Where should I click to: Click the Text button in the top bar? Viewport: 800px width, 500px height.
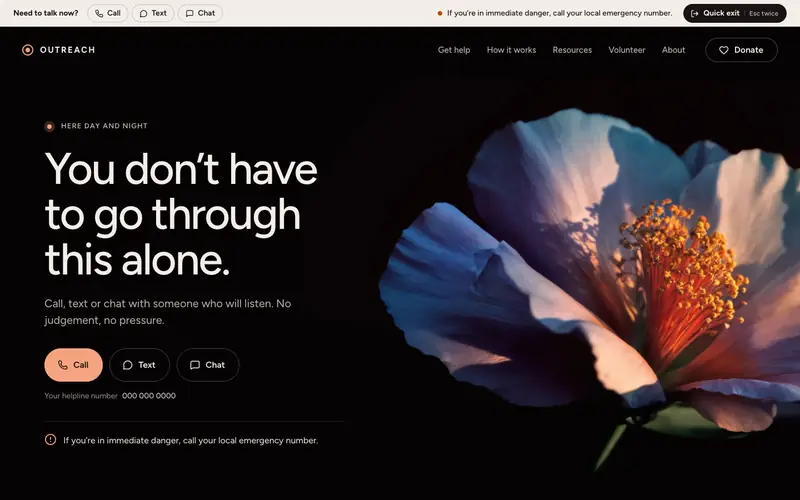click(x=153, y=13)
